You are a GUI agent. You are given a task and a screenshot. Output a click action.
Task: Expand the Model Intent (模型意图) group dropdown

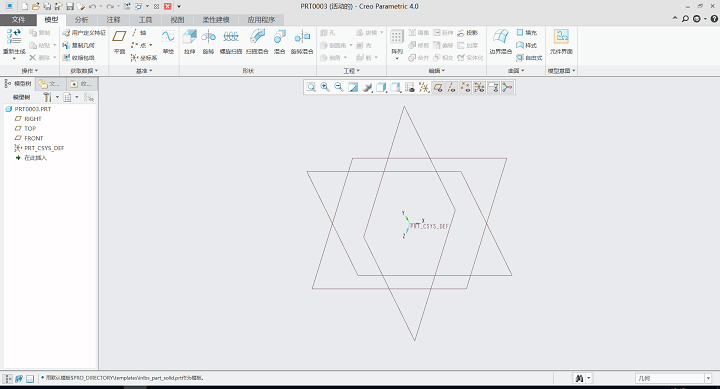tap(561, 71)
